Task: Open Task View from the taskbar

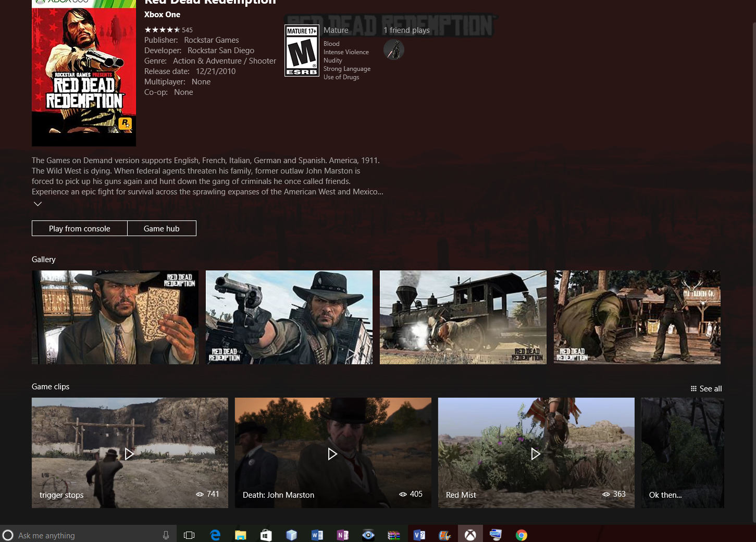Action: (189, 535)
